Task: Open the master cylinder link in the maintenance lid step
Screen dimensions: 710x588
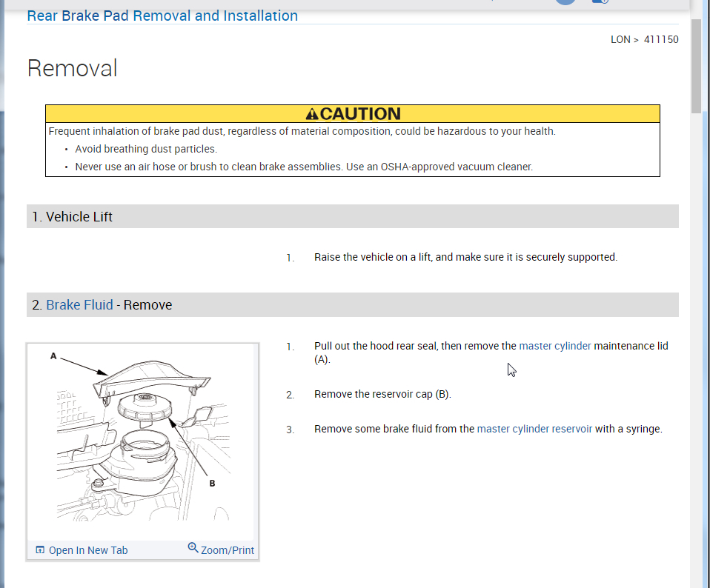Action: point(554,346)
